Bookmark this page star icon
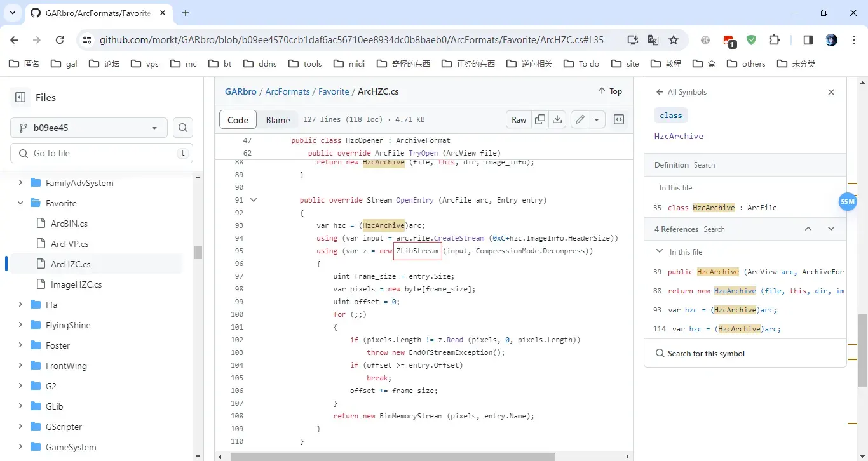868x461 pixels. coord(674,40)
